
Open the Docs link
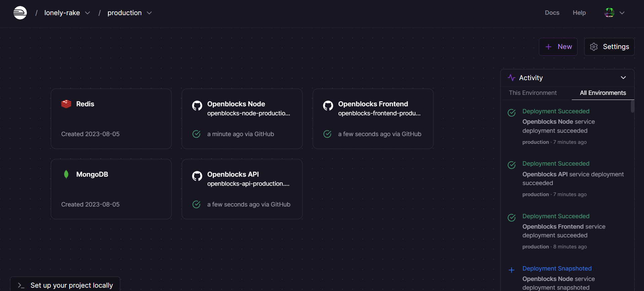coord(552,13)
